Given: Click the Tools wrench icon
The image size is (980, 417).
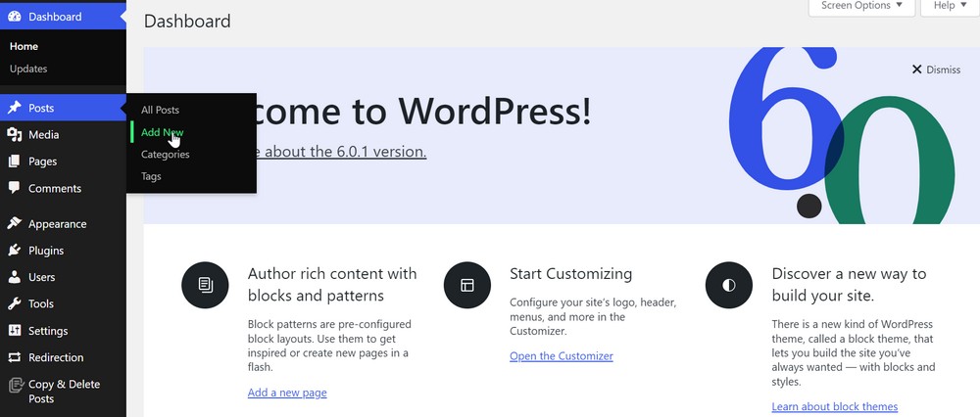Looking at the screenshot, I should [15, 304].
